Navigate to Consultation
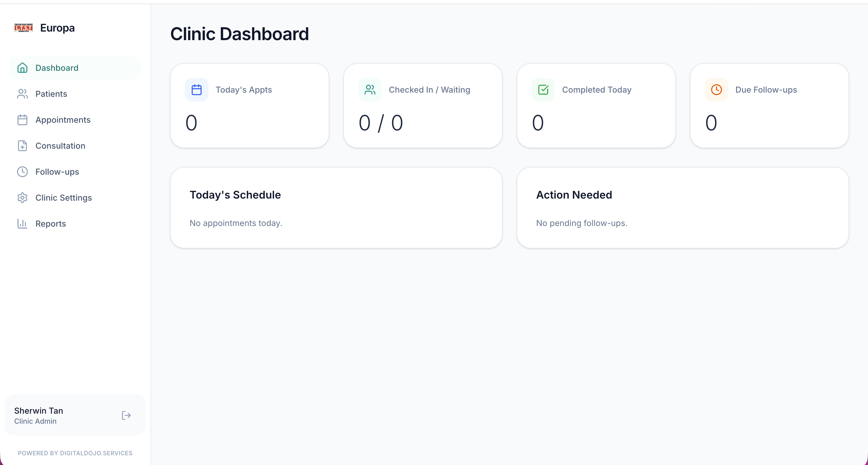The width and height of the screenshot is (868, 465). 76,145
